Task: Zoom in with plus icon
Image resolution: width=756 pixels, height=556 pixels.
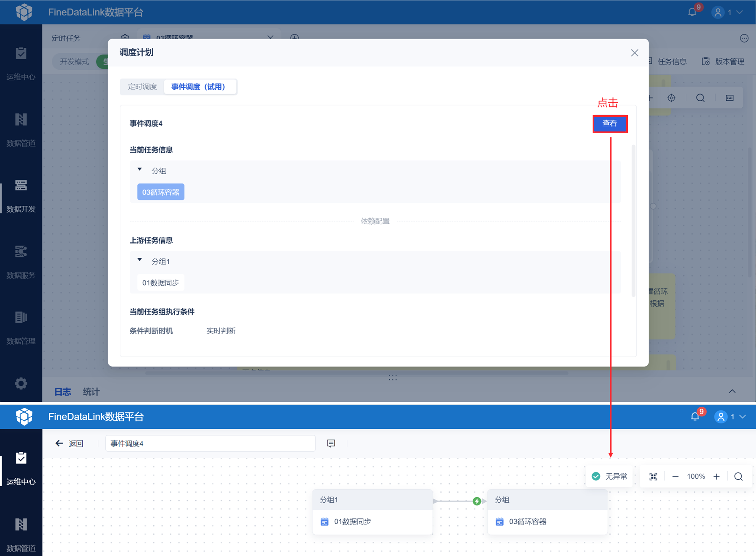Action: click(717, 476)
